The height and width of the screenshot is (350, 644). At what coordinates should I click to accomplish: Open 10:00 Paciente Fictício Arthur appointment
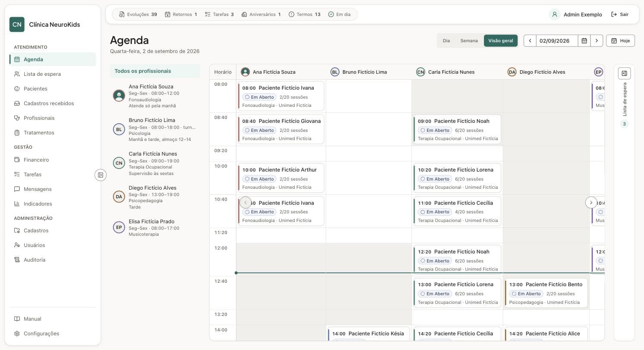(281, 178)
